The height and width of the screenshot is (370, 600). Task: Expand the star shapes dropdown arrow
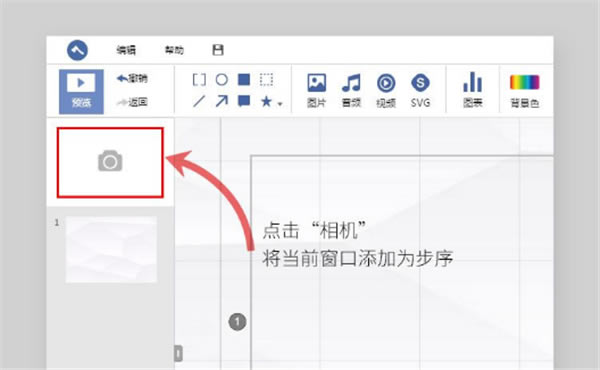[280, 104]
